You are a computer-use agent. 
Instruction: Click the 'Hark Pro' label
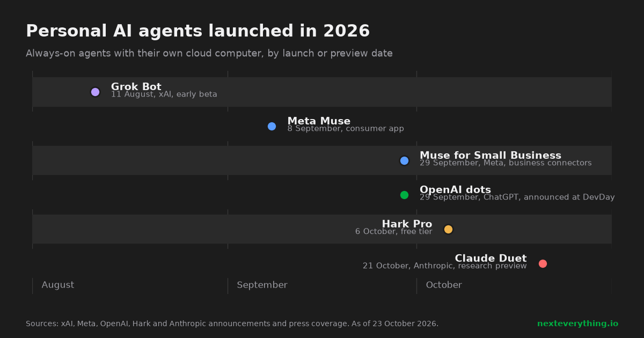coord(407,224)
